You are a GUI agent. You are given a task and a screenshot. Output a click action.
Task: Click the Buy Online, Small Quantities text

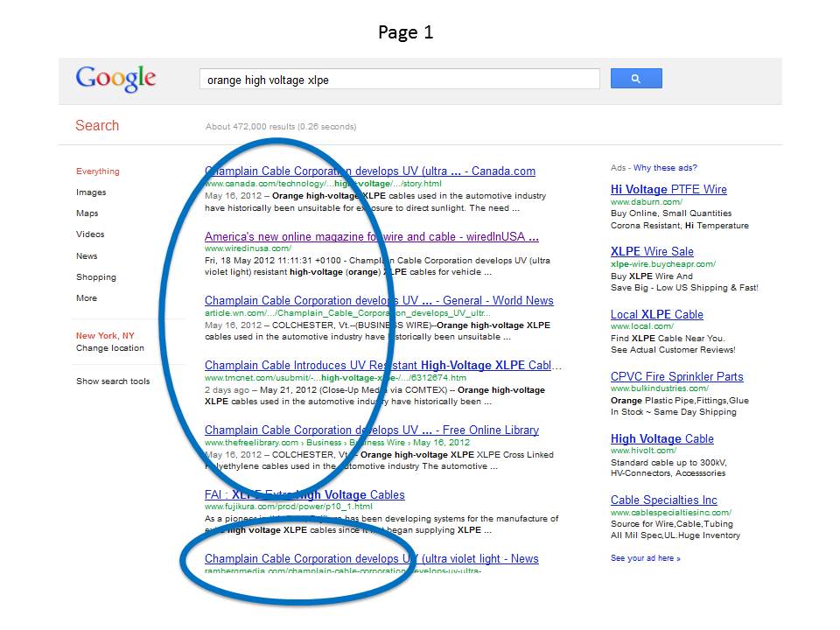tap(671, 213)
